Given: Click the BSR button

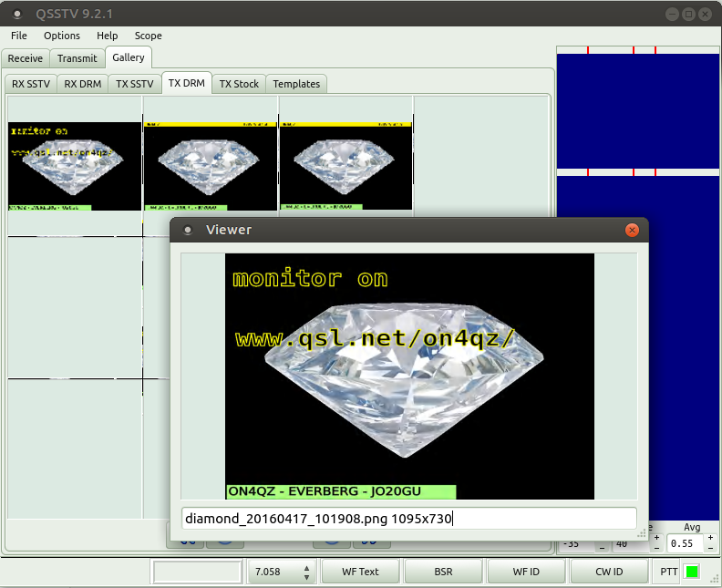Looking at the screenshot, I should tap(443, 572).
